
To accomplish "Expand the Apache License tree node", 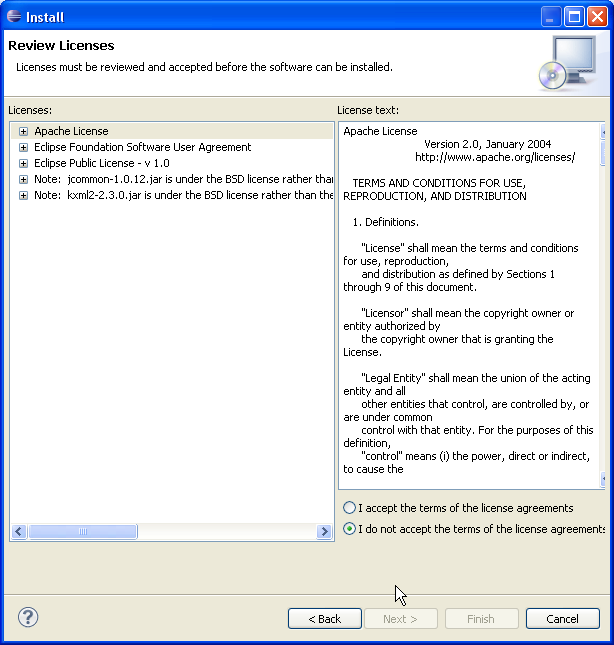I will (23, 131).
